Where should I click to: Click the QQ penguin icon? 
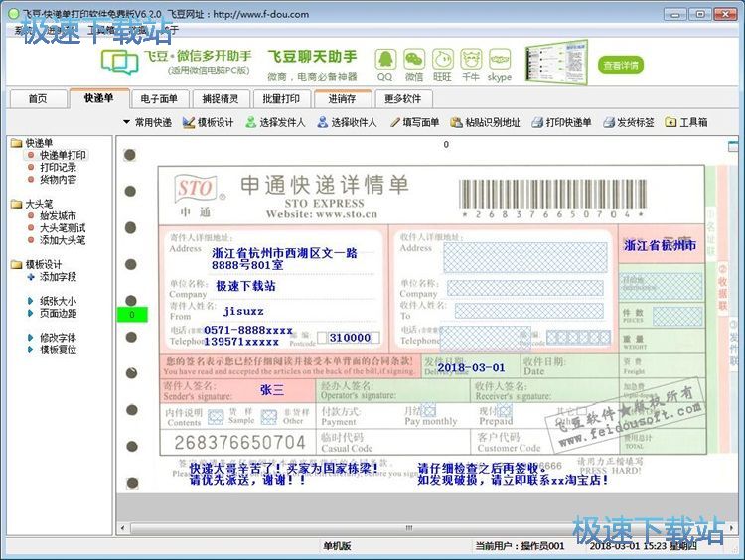(385, 60)
